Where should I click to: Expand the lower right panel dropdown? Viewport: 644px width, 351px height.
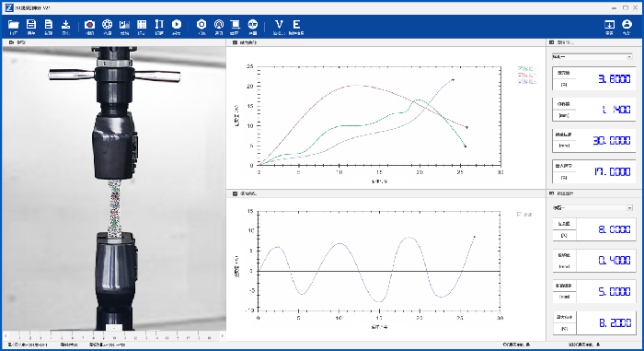pos(592,208)
